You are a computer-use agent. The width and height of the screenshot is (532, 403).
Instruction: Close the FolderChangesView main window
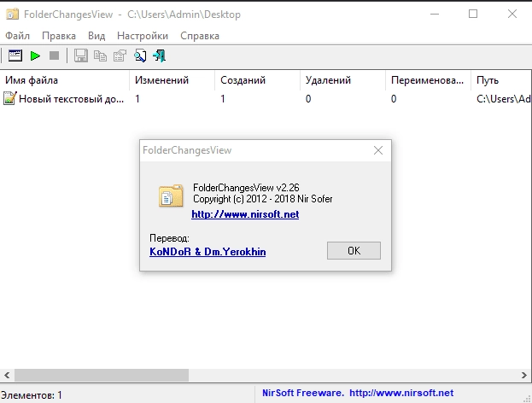click(512, 15)
